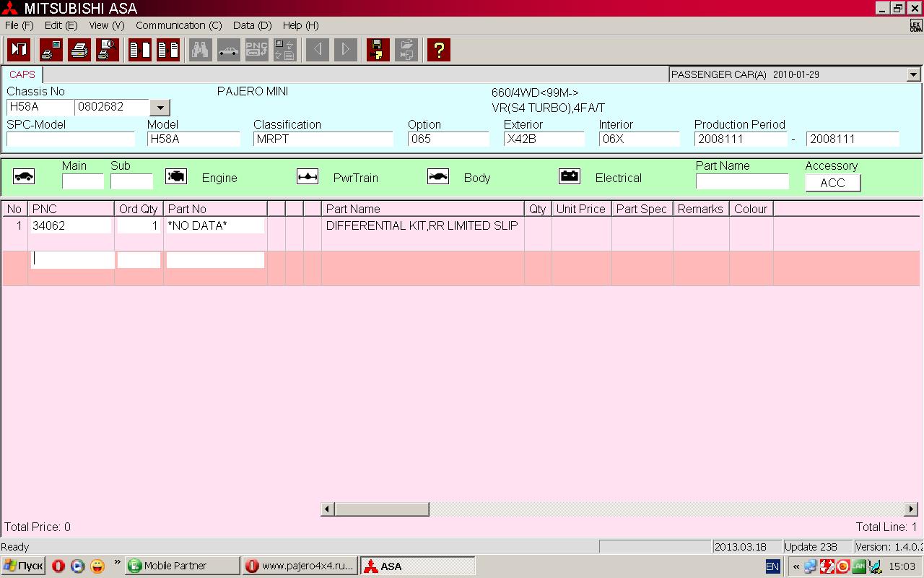Click the exit door toolbar icon
This screenshot has width=924, height=578.
(19, 50)
